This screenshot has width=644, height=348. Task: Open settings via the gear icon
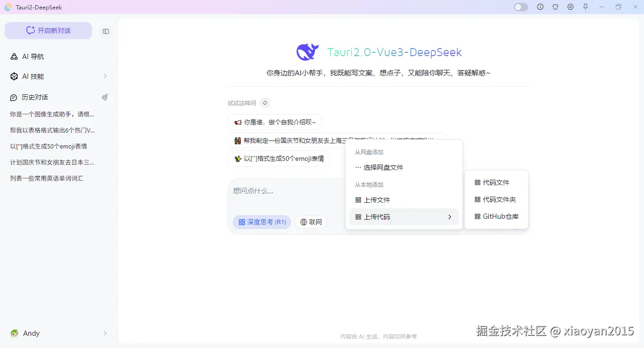click(x=570, y=7)
